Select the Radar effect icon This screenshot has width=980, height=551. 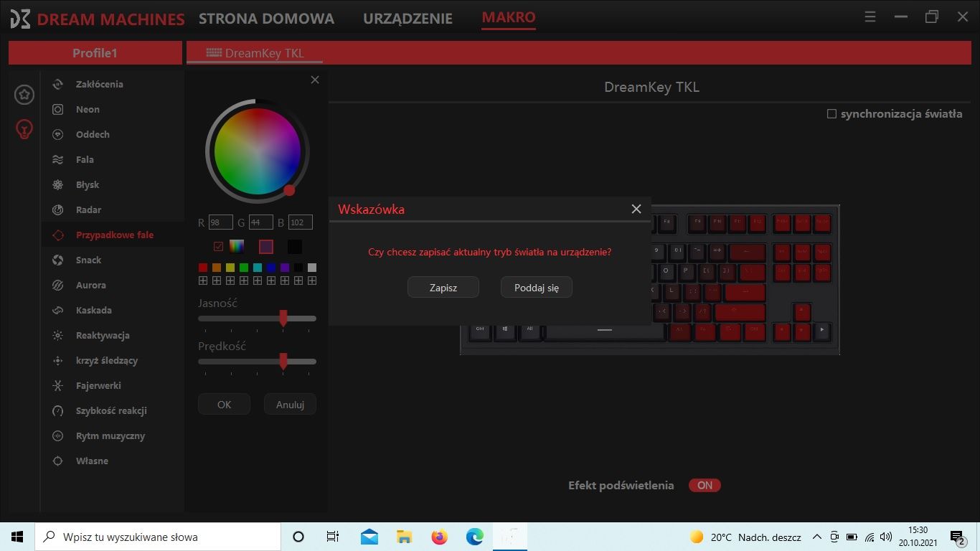coord(58,209)
